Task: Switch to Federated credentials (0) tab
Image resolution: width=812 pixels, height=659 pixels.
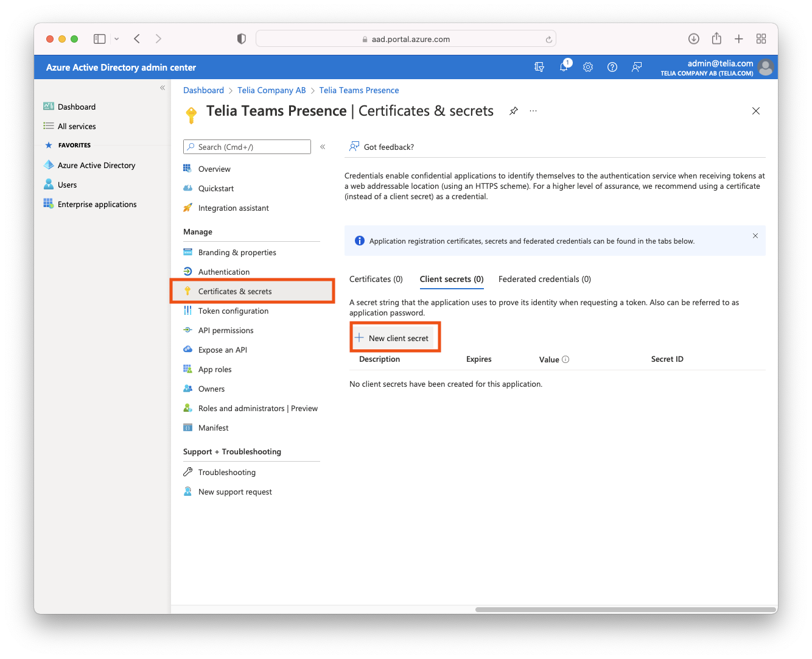Action: (545, 279)
